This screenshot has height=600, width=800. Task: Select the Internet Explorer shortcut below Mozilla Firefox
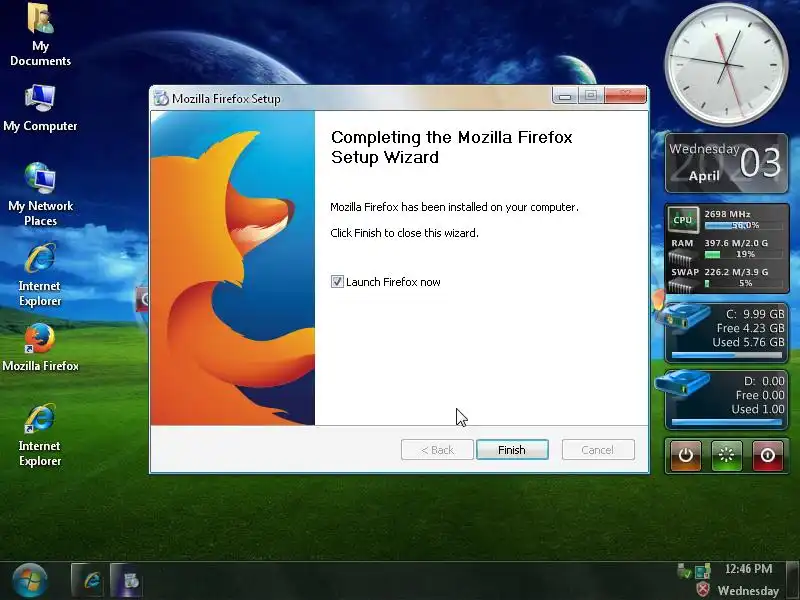click(x=40, y=435)
